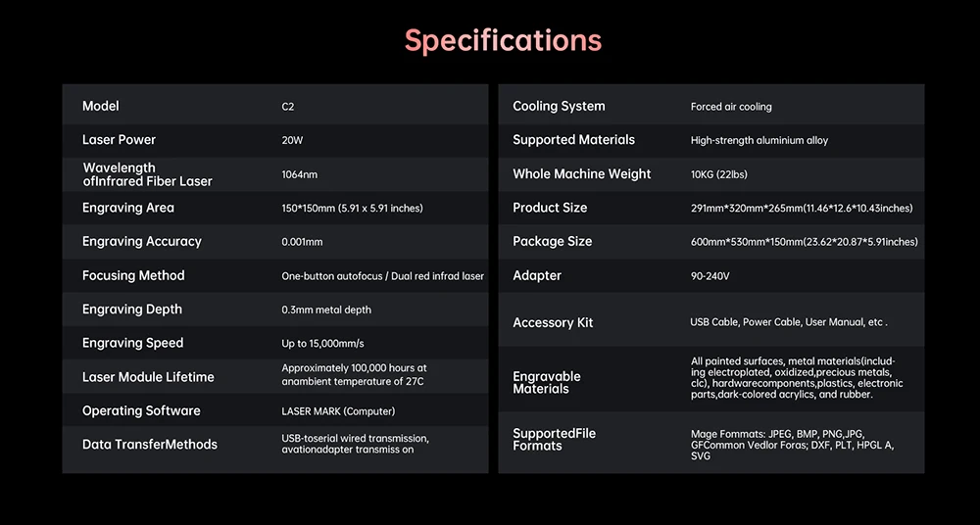Click the Product Size label

coord(550,208)
